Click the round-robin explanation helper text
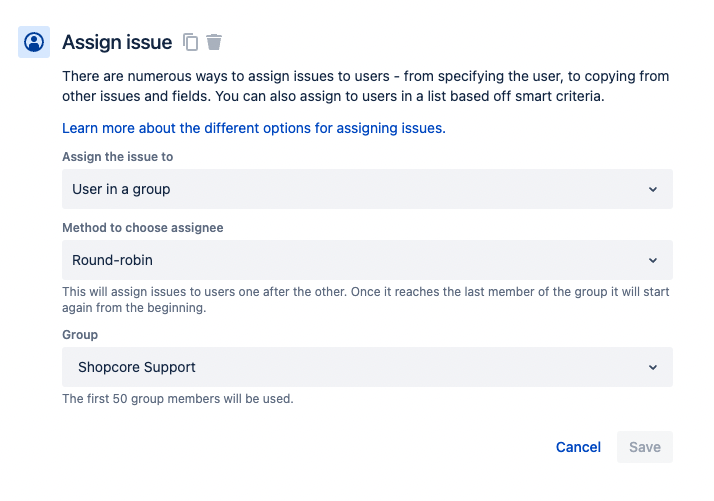The image size is (714, 501). coord(366,300)
